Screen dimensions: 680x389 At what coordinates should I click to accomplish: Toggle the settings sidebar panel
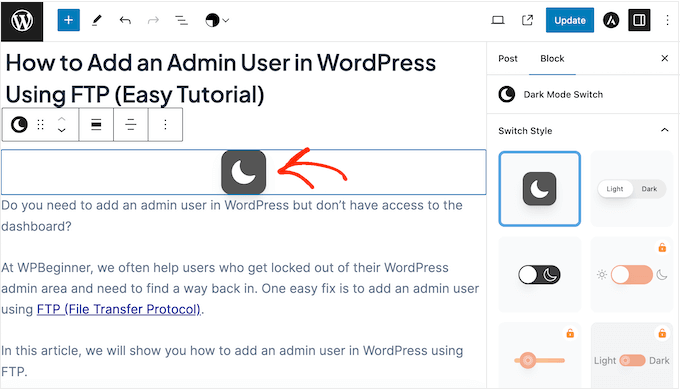639,20
